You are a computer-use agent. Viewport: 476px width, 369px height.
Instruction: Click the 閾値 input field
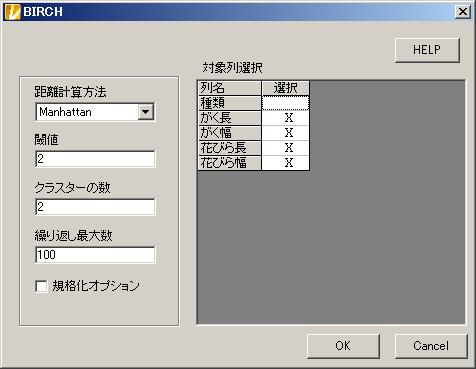click(95, 159)
